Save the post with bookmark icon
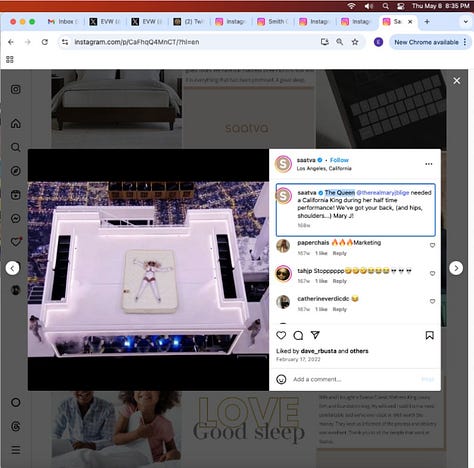Viewport: 474px width, 468px height. [x=429, y=335]
